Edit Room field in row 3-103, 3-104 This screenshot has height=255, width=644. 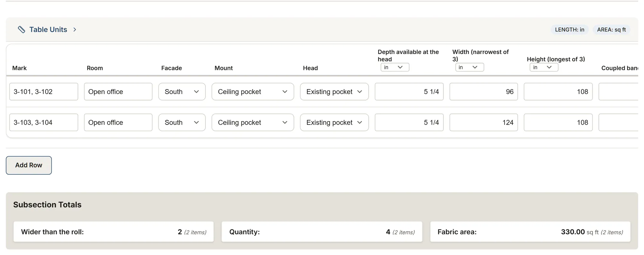click(118, 122)
